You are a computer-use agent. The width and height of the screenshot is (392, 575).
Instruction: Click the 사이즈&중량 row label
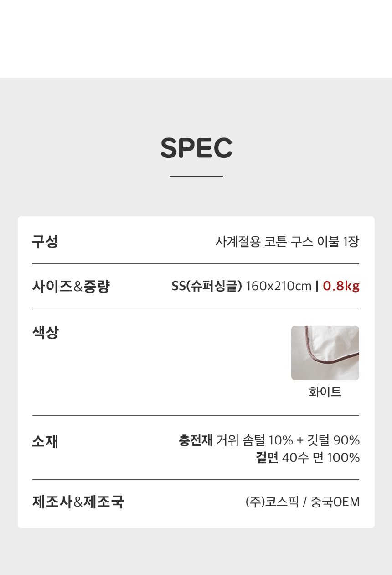click(71, 287)
